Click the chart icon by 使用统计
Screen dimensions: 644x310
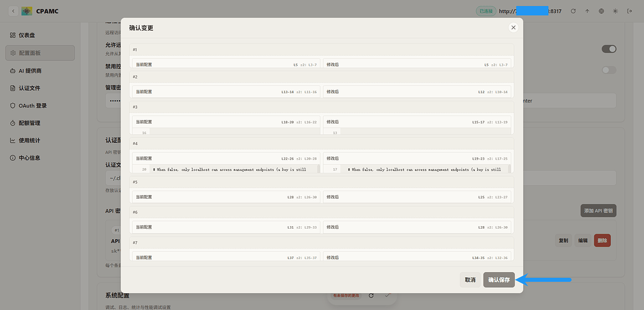(12, 140)
